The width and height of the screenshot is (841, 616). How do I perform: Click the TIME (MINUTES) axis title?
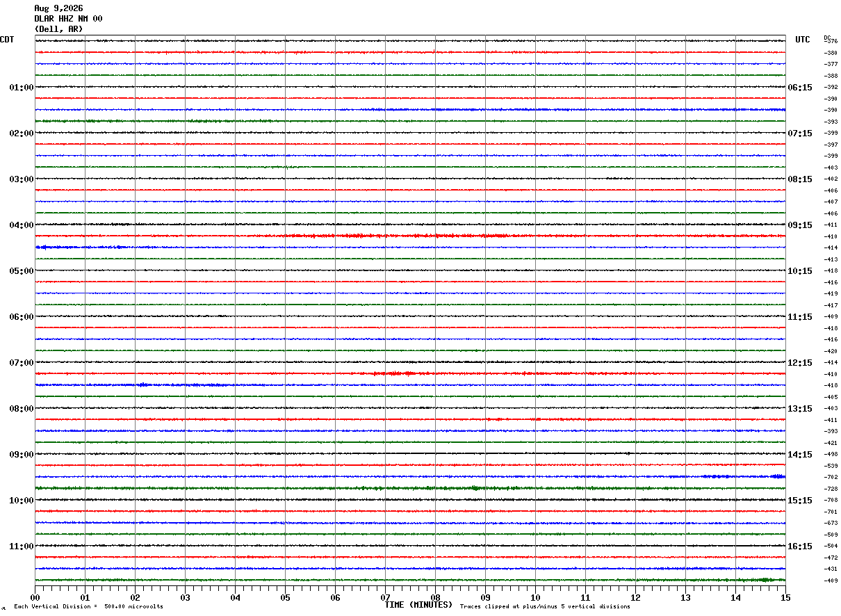[x=418, y=605]
